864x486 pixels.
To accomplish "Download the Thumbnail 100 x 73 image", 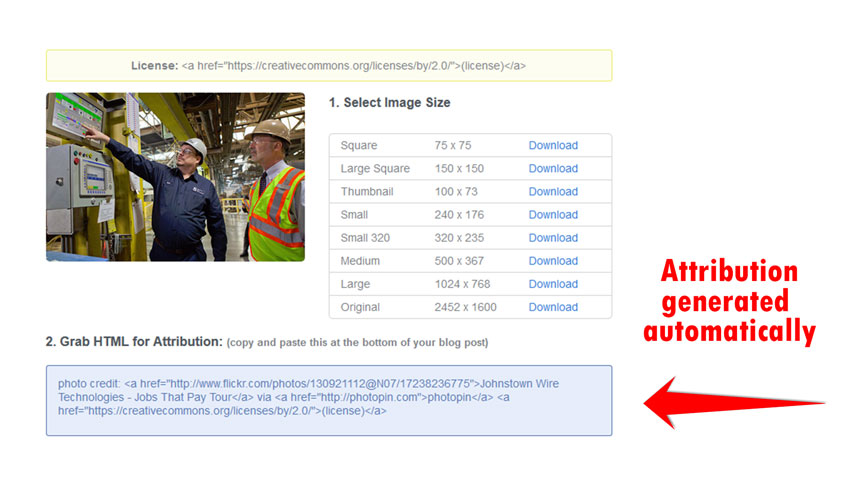I will (x=553, y=192).
